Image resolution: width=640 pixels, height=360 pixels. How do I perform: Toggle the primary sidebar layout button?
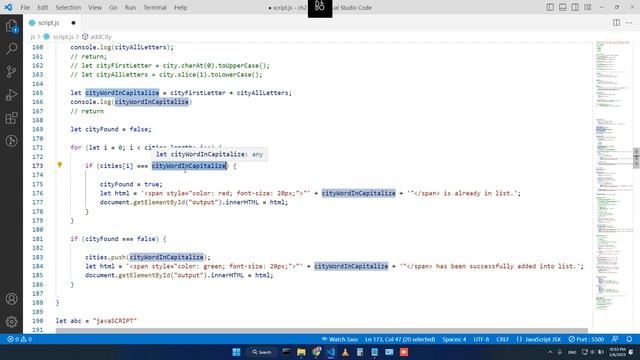[550, 7]
